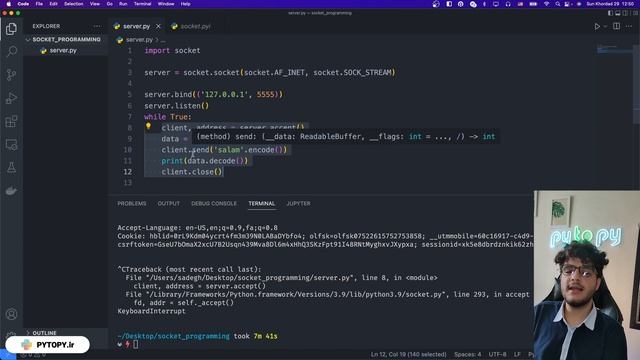Open the run button dropdown arrow
Image resolution: width=640 pixels, height=360 pixels.
click(x=605, y=27)
